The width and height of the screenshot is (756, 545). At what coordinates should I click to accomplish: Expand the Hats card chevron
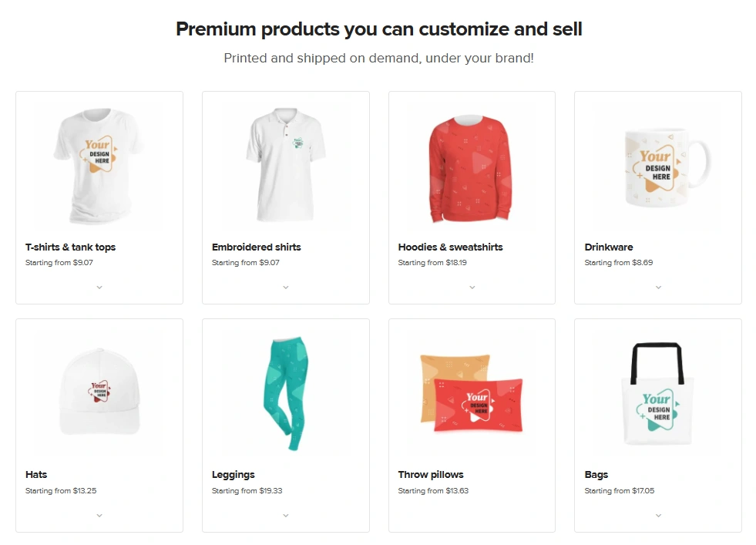coord(99,516)
